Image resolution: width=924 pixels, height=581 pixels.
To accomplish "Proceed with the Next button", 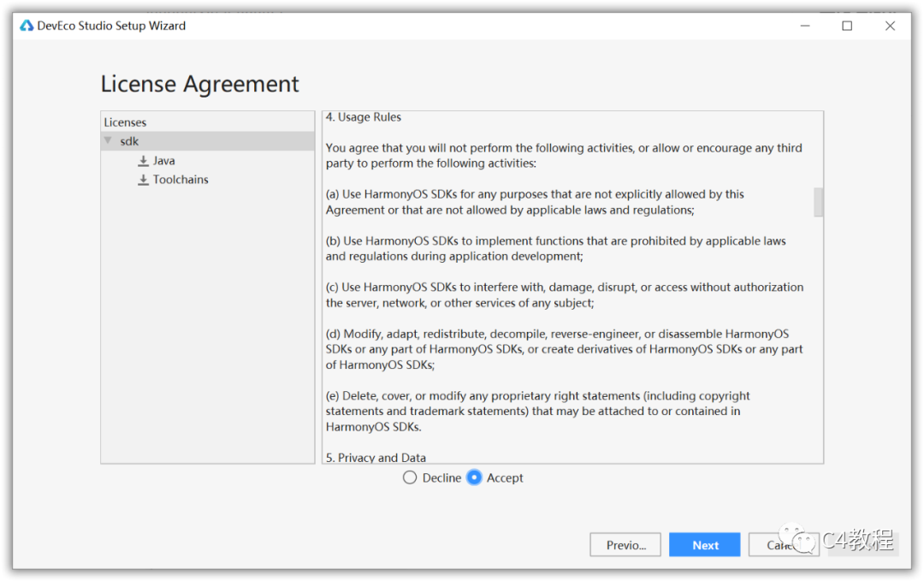I will tap(705, 545).
